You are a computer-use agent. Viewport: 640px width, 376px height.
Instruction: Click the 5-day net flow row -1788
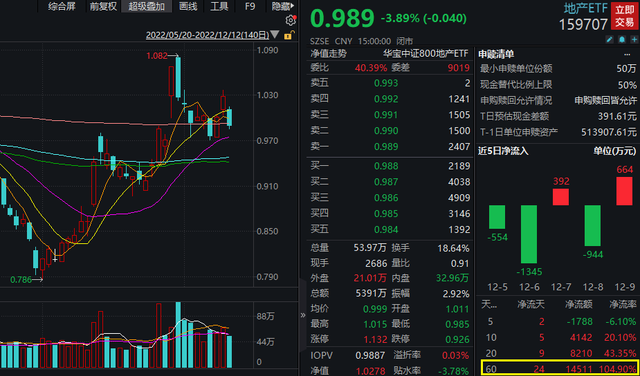click(x=557, y=322)
